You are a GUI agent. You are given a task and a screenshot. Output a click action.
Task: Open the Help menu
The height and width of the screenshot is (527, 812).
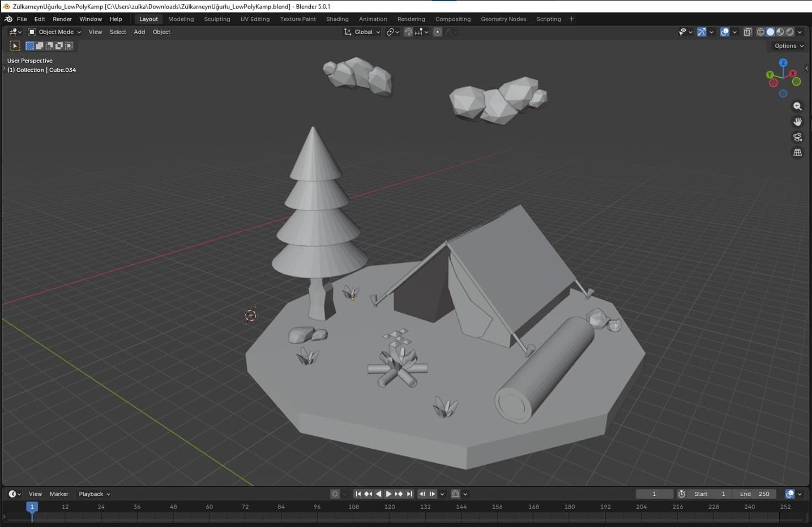116,19
